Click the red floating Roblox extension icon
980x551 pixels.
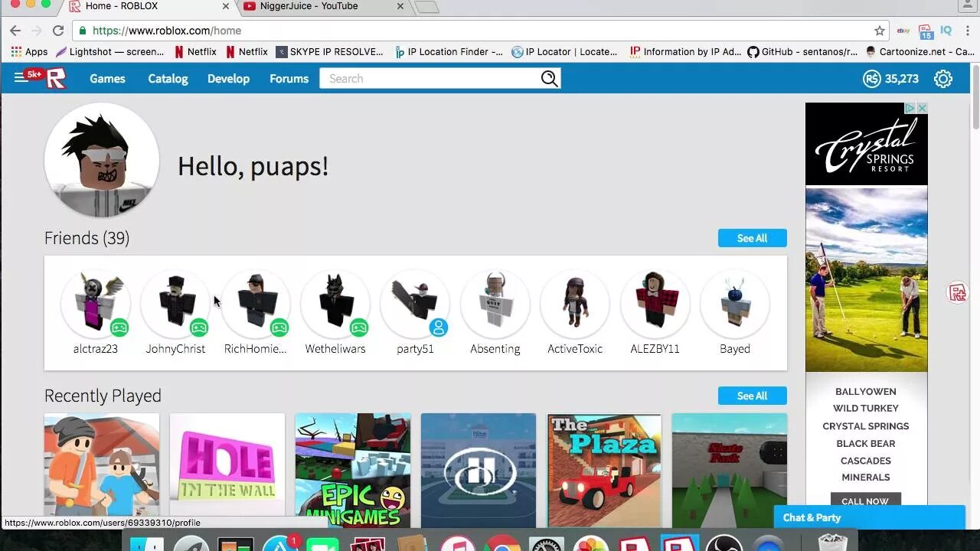click(x=957, y=292)
